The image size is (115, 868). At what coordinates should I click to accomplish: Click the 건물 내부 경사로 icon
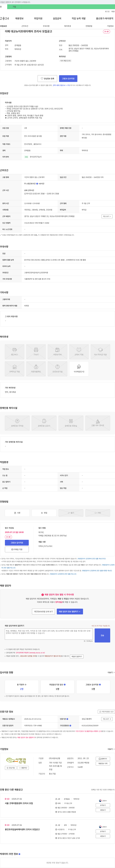(98, 423)
